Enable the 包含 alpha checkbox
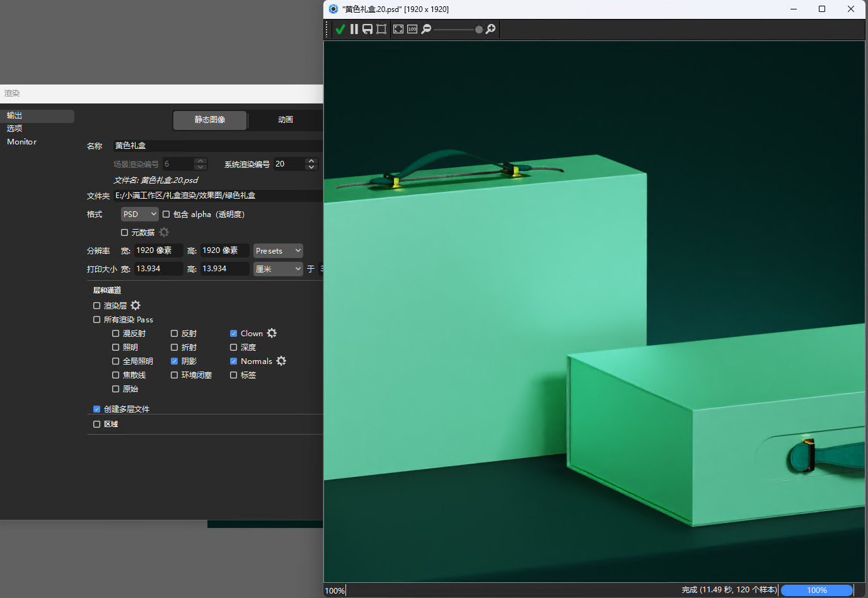 click(166, 214)
